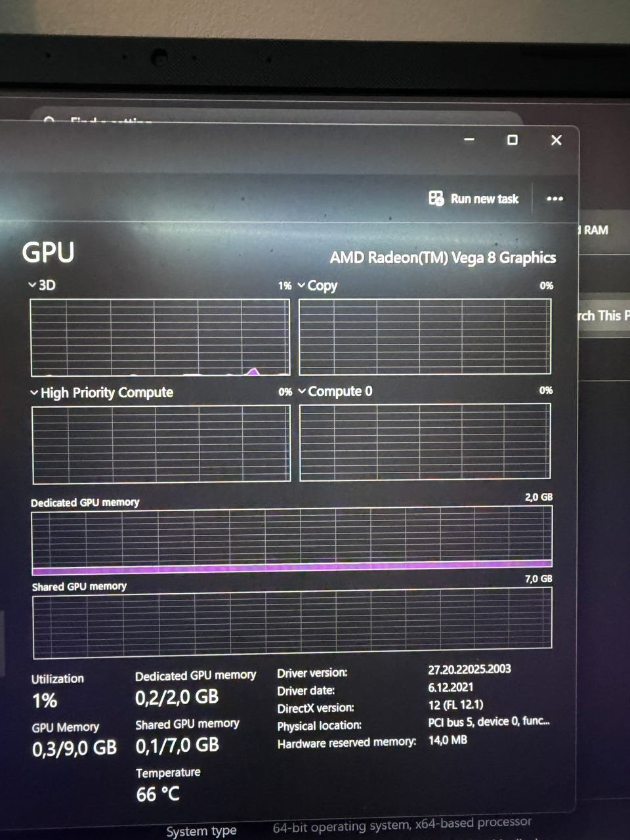Viewport: 630px width, 840px height.
Task: Click the 7,0 GB graph scale label
Action: pyautogui.click(x=539, y=578)
